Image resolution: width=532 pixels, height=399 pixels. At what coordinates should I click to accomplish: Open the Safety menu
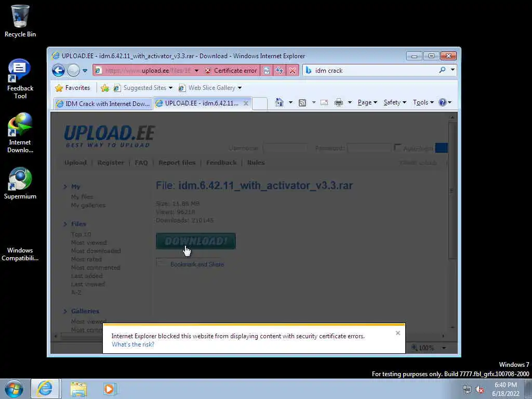pyautogui.click(x=395, y=102)
